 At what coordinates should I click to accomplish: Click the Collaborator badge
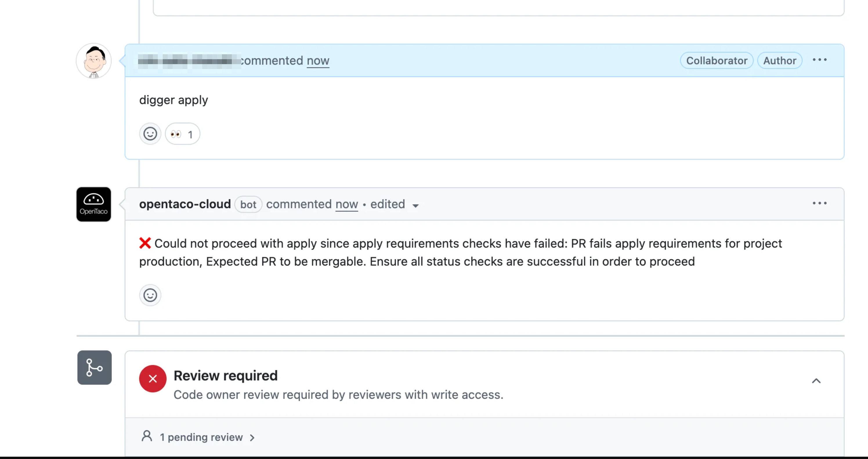pos(716,61)
